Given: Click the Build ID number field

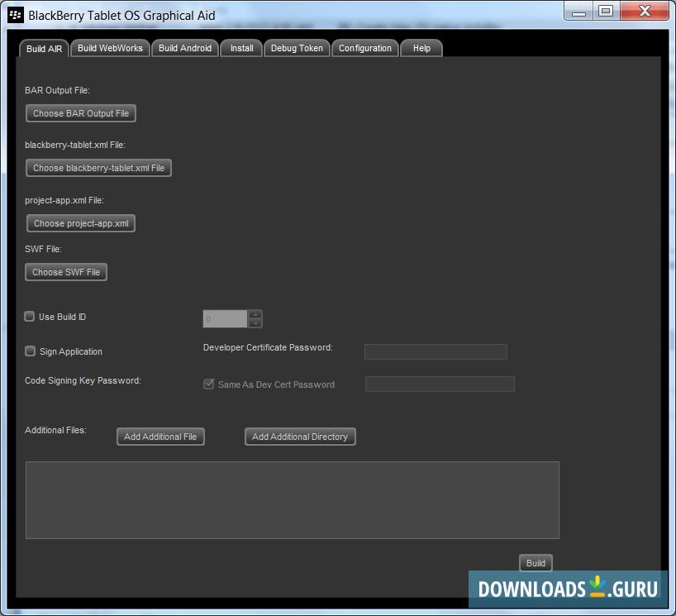Looking at the screenshot, I should click(225, 319).
